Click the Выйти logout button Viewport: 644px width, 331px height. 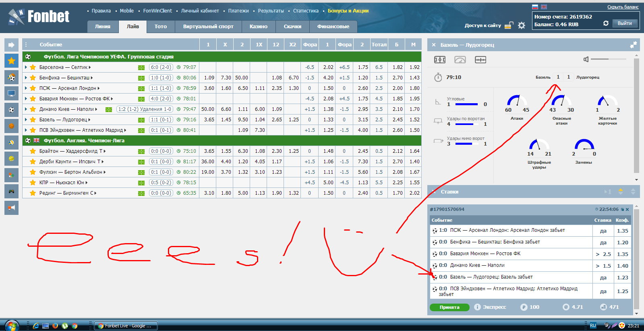click(625, 23)
